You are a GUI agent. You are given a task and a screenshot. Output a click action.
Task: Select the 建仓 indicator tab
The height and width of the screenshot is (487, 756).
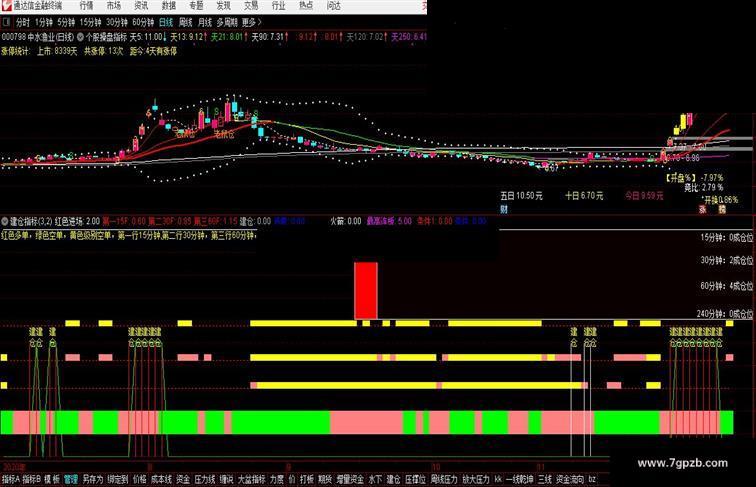(393, 479)
